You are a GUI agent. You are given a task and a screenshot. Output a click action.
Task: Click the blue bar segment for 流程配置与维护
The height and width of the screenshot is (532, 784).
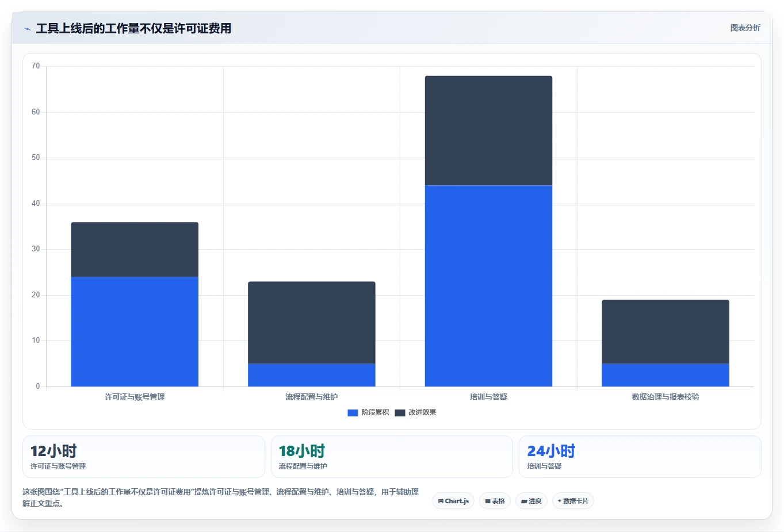point(312,375)
